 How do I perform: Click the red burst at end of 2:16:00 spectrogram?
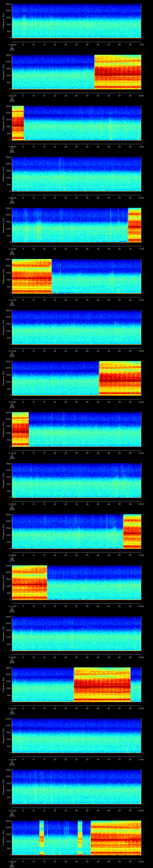click(x=132, y=531)
